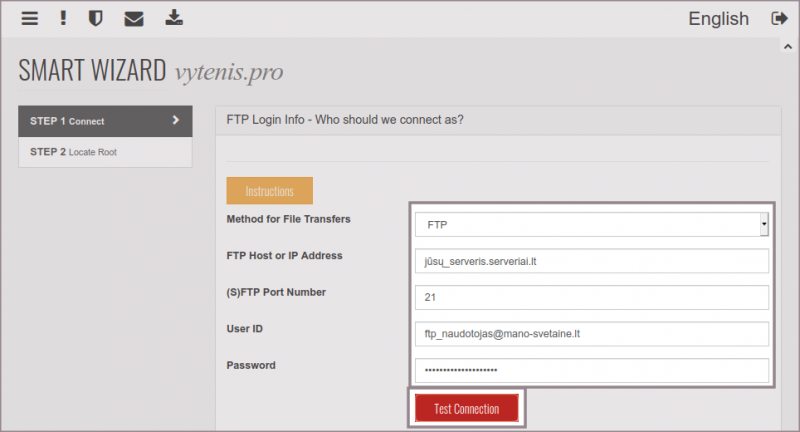Open the shield security icon

point(96,18)
